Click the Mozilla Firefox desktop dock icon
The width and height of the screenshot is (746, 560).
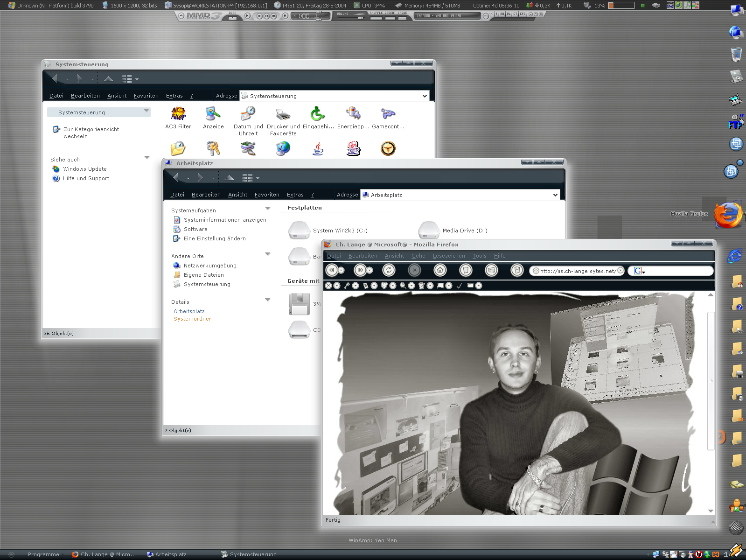727,215
